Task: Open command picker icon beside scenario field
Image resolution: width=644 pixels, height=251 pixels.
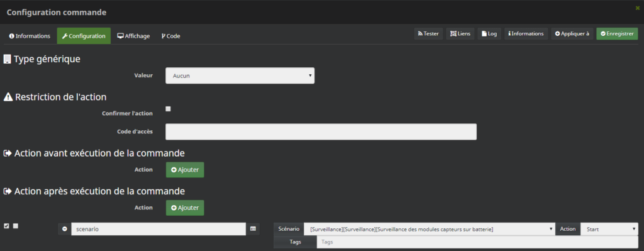Action: coord(253,229)
